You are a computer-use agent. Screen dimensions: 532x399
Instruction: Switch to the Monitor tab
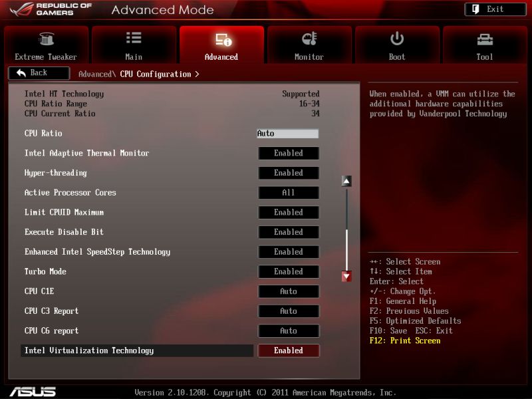point(309,45)
